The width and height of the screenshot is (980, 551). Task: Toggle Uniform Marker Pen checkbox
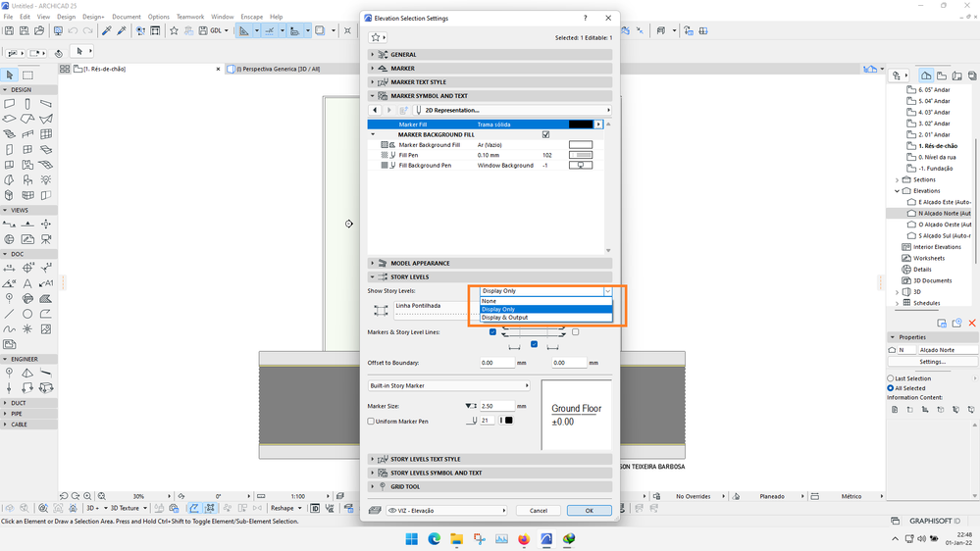pos(371,421)
